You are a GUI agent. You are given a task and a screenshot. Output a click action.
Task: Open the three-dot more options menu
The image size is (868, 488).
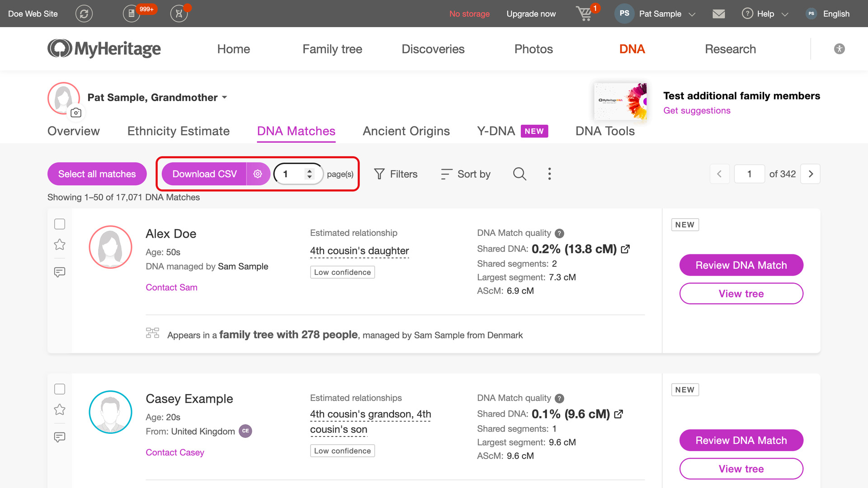pyautogui.click(x=549, y=174)
